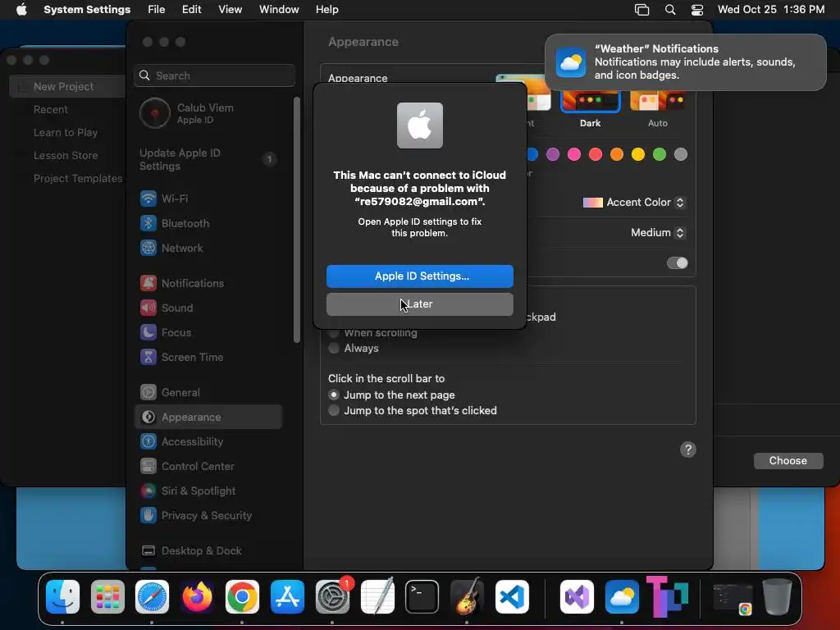This screenshot has width=840, height=630.
Task: Open the Help menu
Action: (x=326, y=10)
